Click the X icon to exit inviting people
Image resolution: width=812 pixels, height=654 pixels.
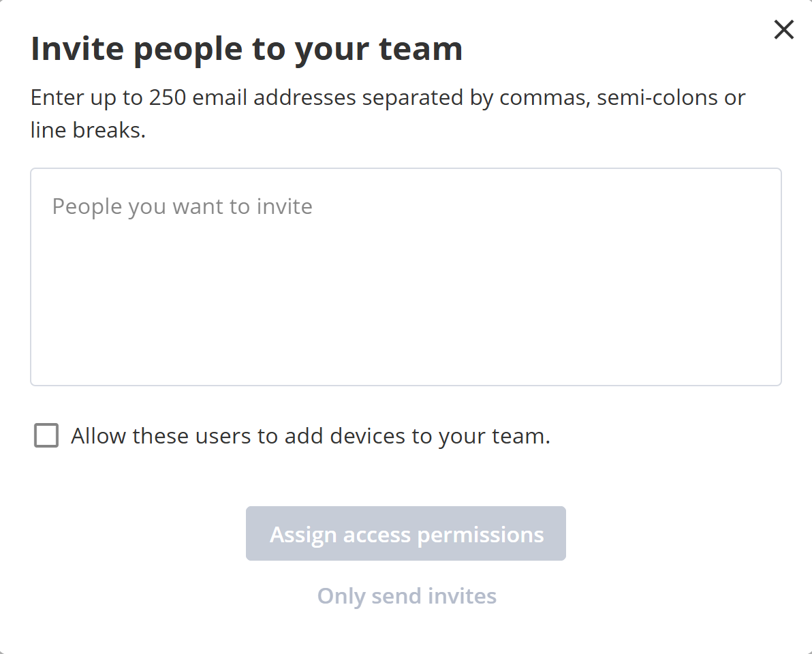click(783, 29)
